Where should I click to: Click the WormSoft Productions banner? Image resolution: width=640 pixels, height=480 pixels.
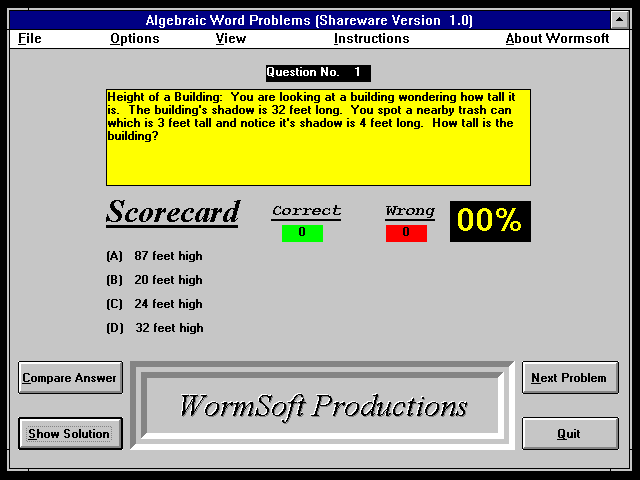(x=322, y=406)
